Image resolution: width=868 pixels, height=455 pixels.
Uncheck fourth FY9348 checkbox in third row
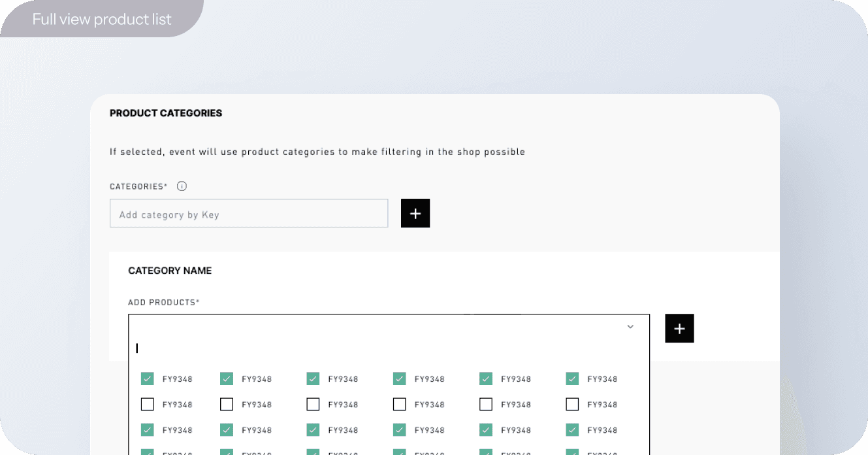point(399,430)
